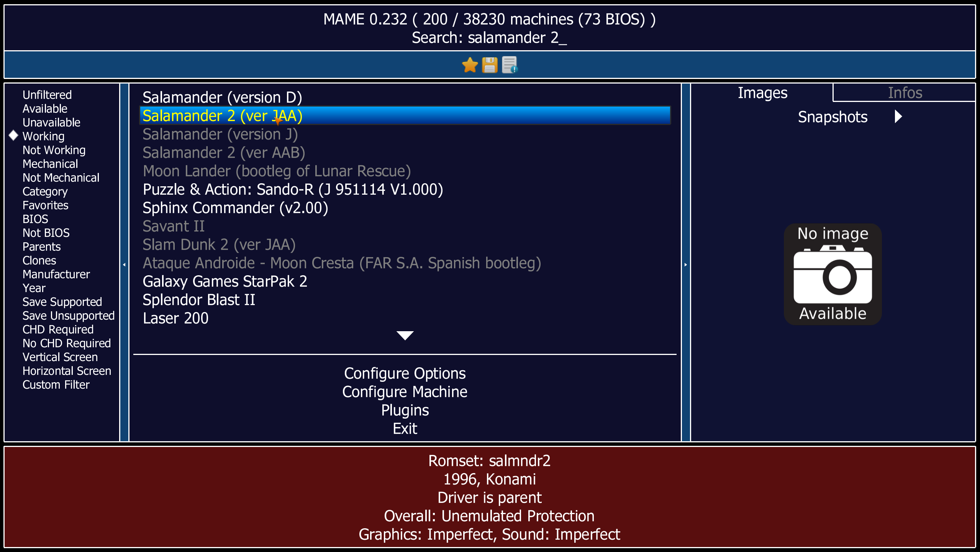980x552 pixels.
Task: Open the Plugins menu
Action: click(x=405, y=410)
